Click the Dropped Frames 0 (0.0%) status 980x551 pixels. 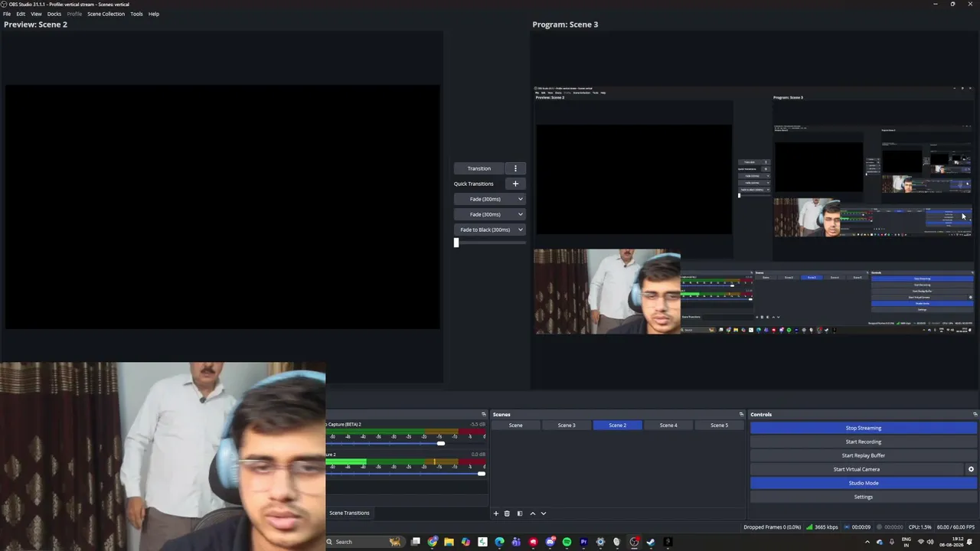tap(772, 527)
